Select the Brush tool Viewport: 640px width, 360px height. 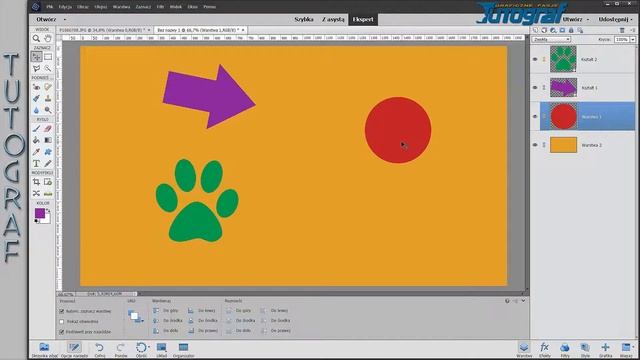click(36, 129)
